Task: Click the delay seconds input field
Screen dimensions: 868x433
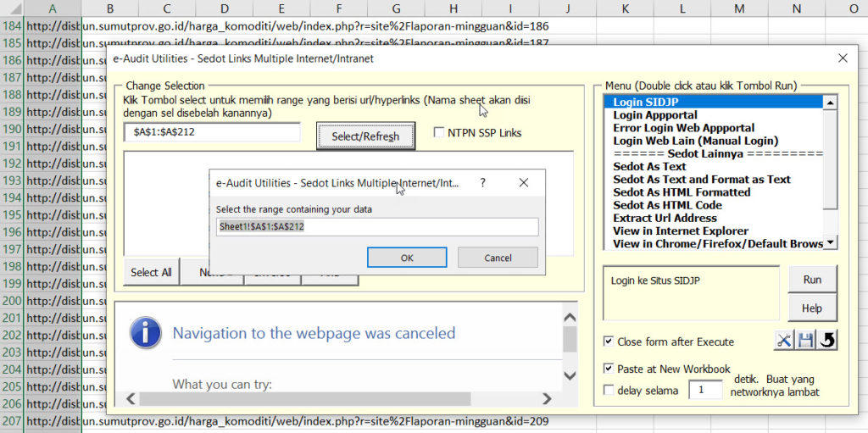Action: tap(704, 390)
